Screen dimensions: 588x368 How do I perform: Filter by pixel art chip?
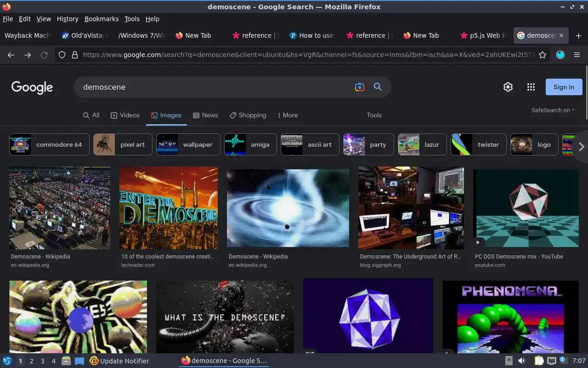pyautogui.click(x=123, y=144)
